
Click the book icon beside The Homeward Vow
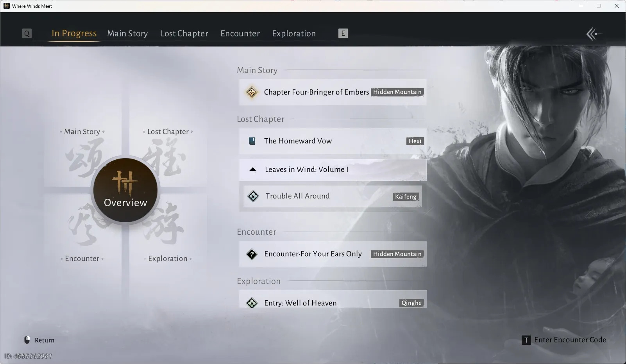(x=252, y=141)
